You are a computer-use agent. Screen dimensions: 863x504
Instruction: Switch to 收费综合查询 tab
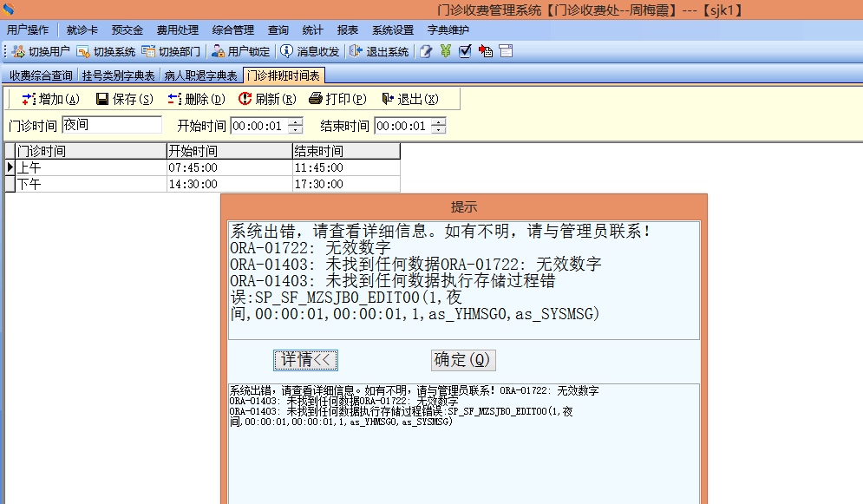tap(41, 75)
